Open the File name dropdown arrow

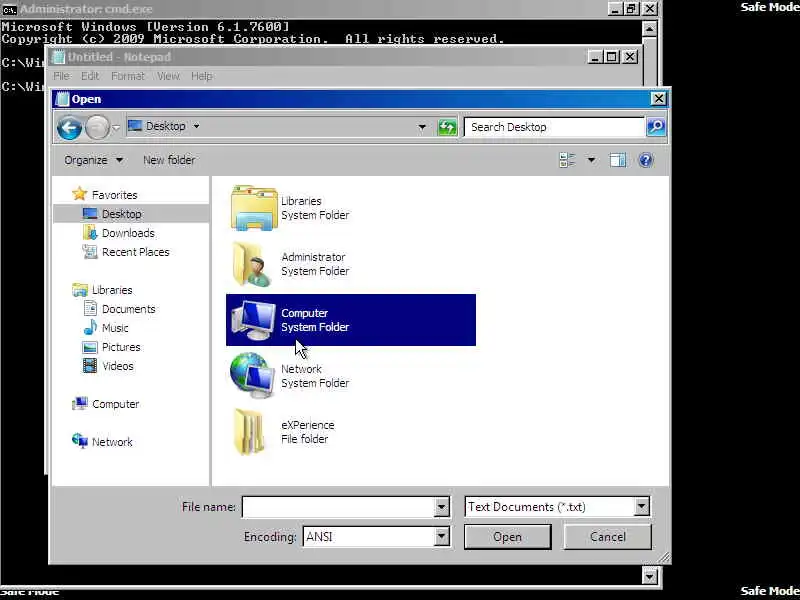[442, 507]
